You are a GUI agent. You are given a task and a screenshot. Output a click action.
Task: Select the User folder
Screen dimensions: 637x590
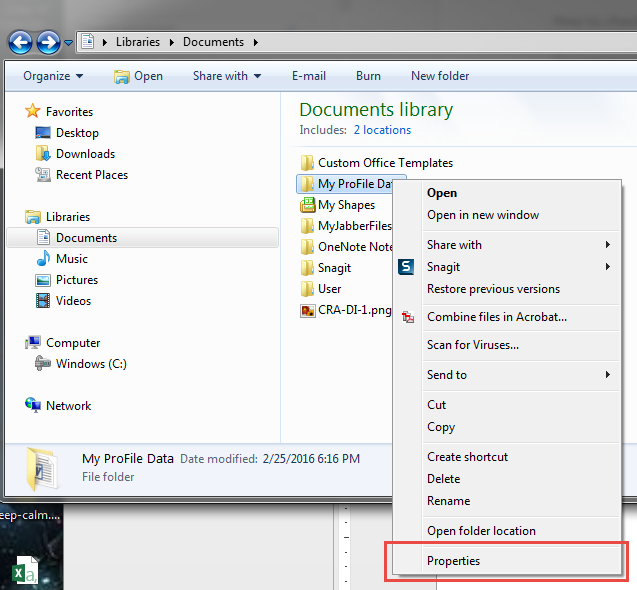pos(321,289)
